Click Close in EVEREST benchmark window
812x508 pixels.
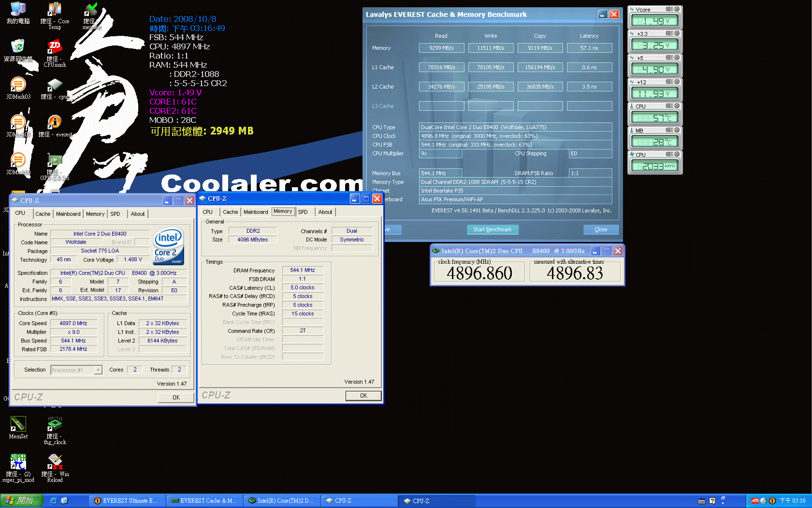click(x=601, y=229)
